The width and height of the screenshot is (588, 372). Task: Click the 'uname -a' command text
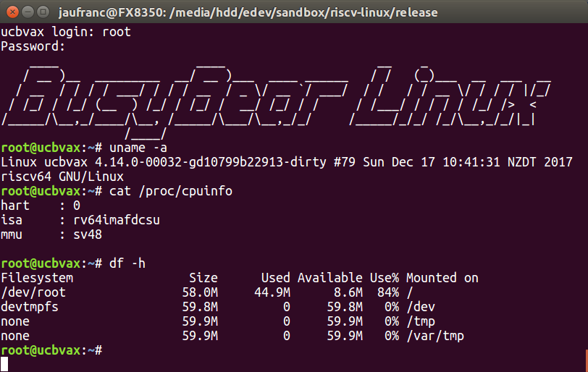(138, 148)
